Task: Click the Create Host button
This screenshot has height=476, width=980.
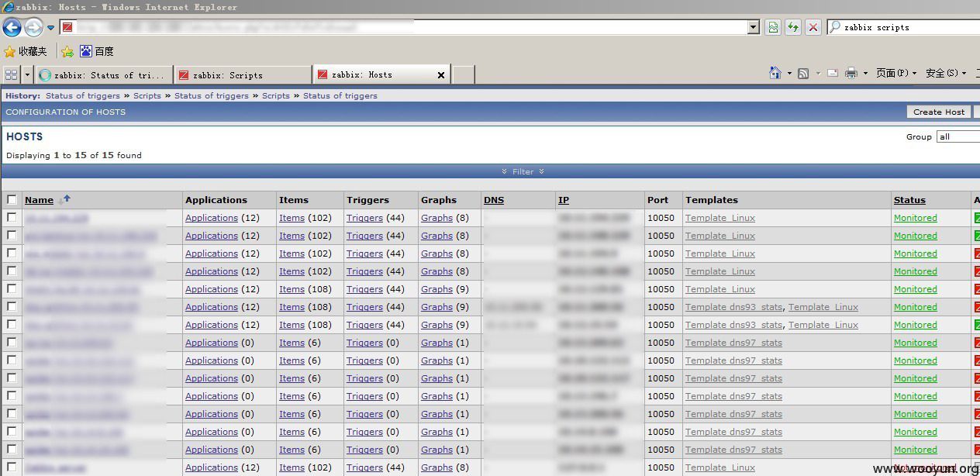Action: coord(939,112)
